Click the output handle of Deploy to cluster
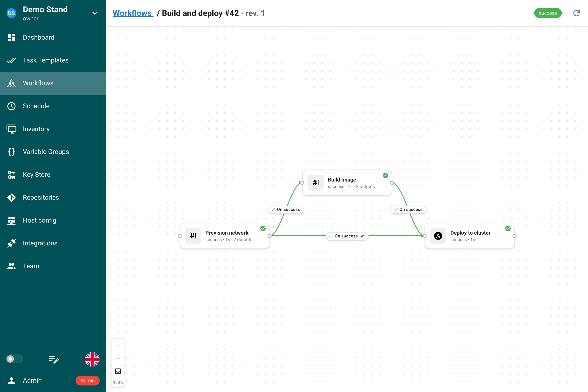588x392 pixels. pyautogui.click(x=514, y=236)
